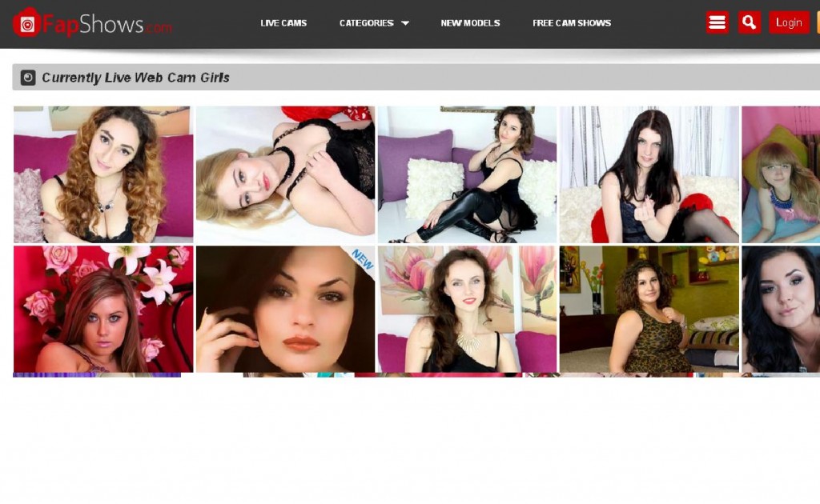Select thumbnail with leopard print top
The image size is (820, 504).
coord(649,309)
